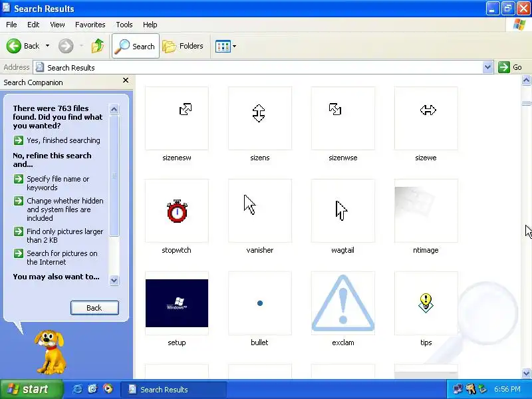Click the Search Companion scrollbar thumb
This screenshot has height=399, width=532.
pos(114,176)
